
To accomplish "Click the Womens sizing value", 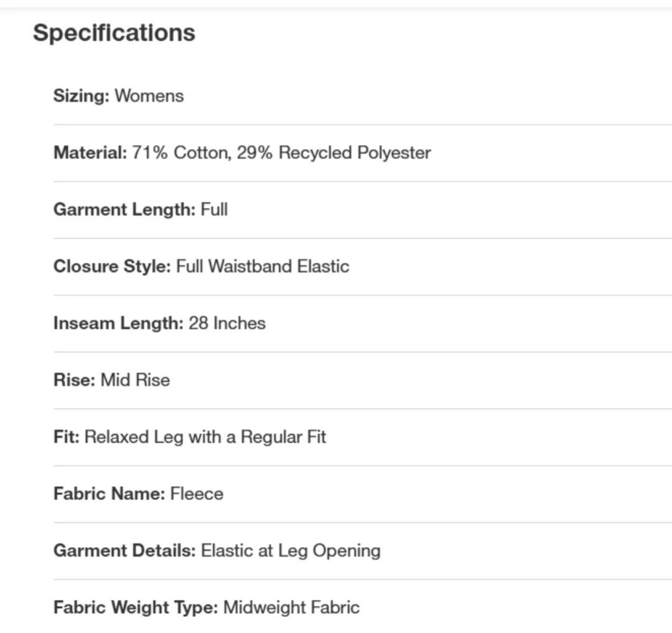I will coord(149,96).
